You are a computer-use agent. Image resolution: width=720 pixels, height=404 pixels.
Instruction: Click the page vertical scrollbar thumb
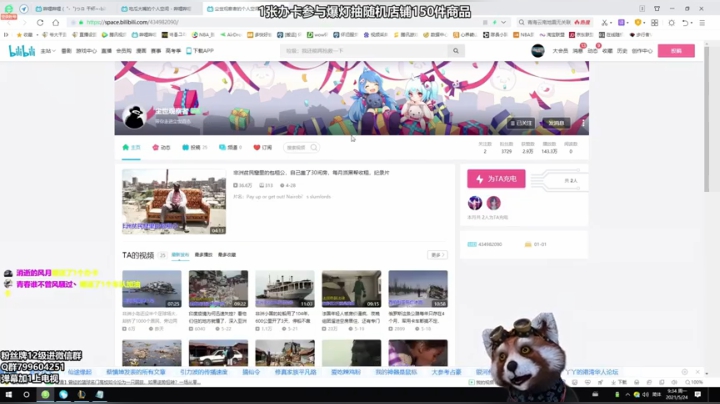(706, 119)
